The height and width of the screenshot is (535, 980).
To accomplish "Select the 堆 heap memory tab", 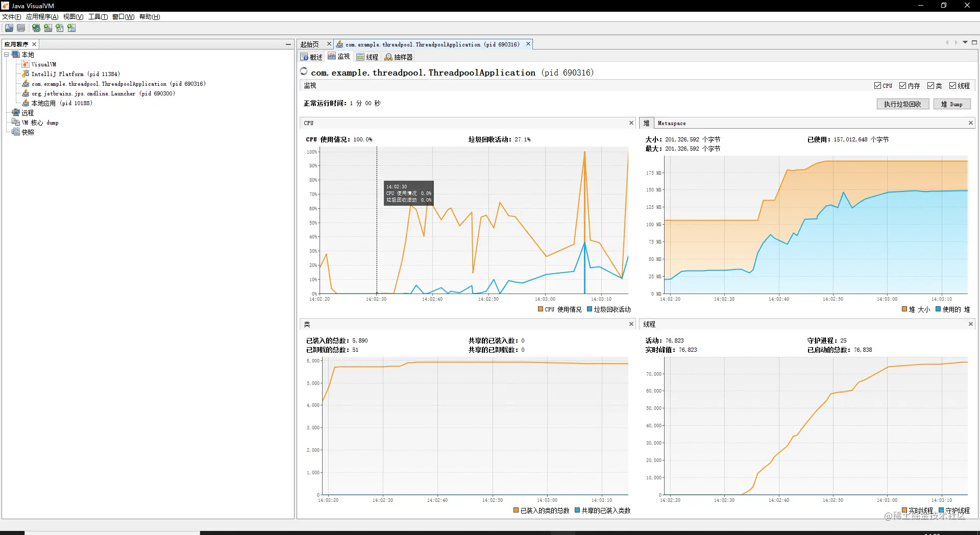I will click(646, 123).
